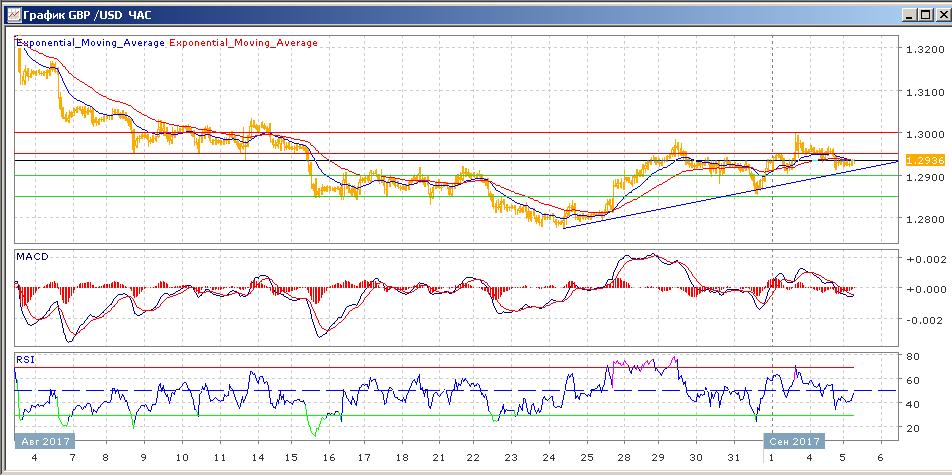
Task: Click the +0.002 MACD axis value
Action: (x=920, y=259)
